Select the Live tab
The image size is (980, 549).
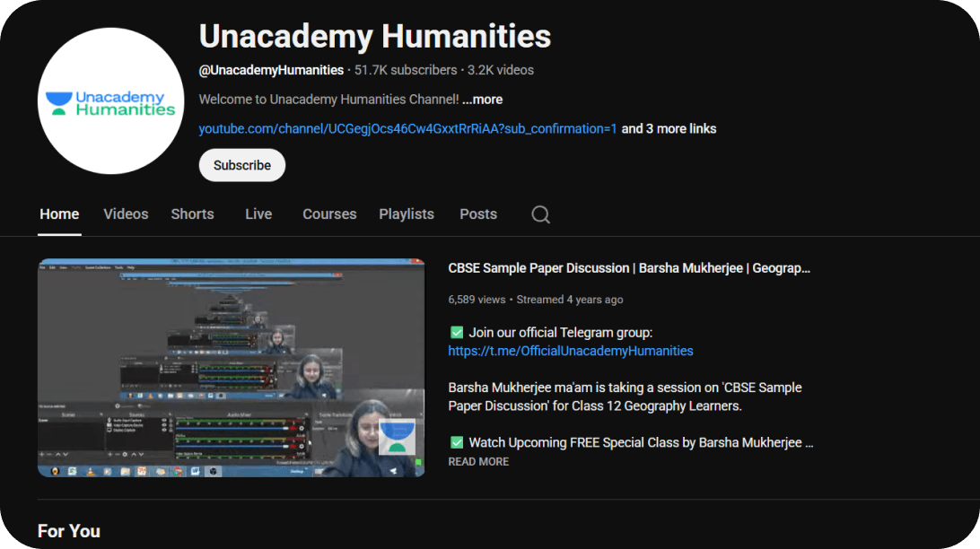[258, 214]
